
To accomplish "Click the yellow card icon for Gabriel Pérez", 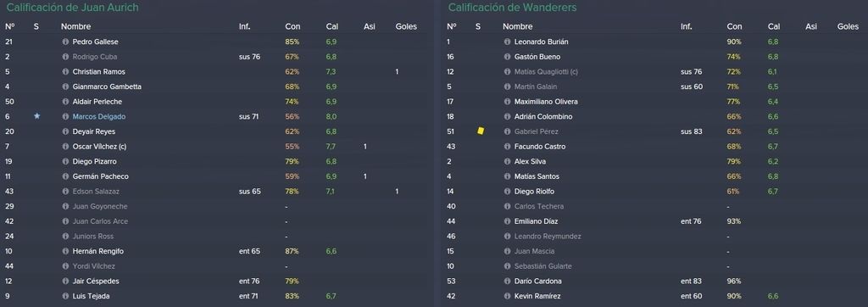I will tap(481, 131).
